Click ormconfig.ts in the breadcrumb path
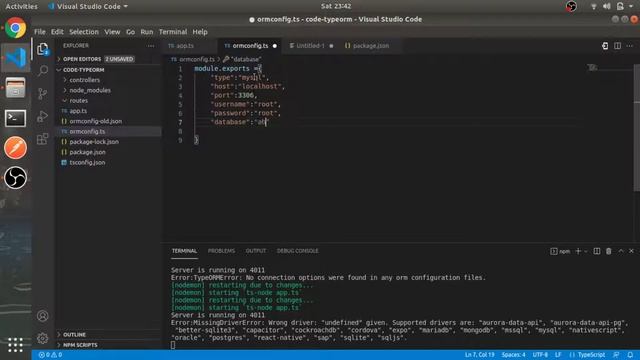Screen dimensions: 640x360 click(x=196, y=60)
